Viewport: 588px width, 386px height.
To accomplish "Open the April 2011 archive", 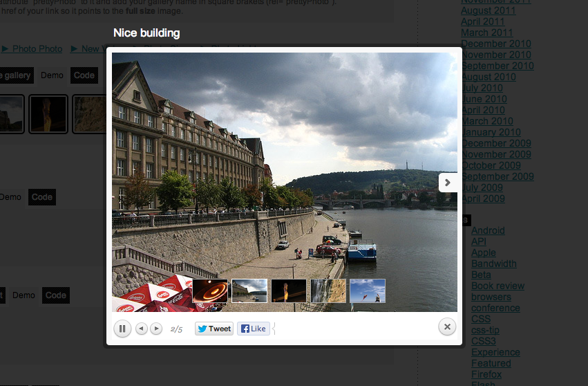I will click(483, 21).
